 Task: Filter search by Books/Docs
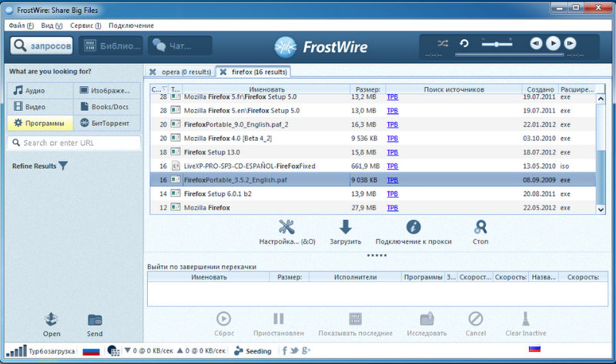pyautogui.click(x=107, y=107)
